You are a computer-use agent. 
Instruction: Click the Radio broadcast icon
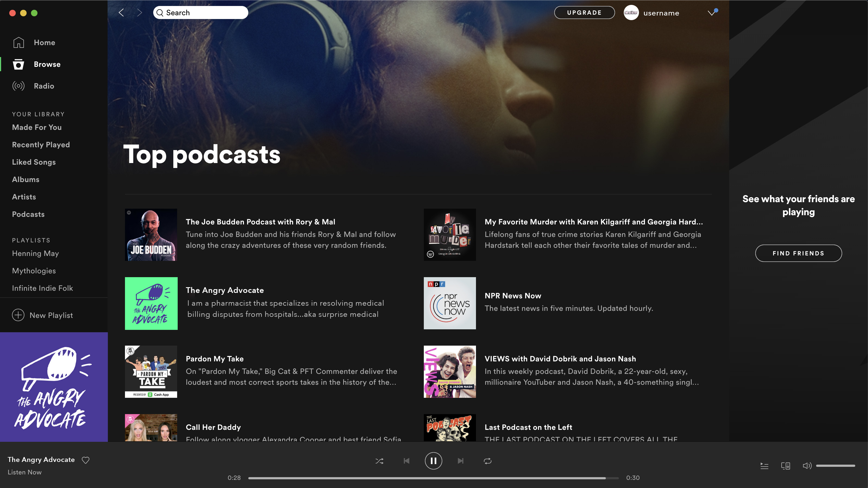pyautogui.click(x=18, y=86)
